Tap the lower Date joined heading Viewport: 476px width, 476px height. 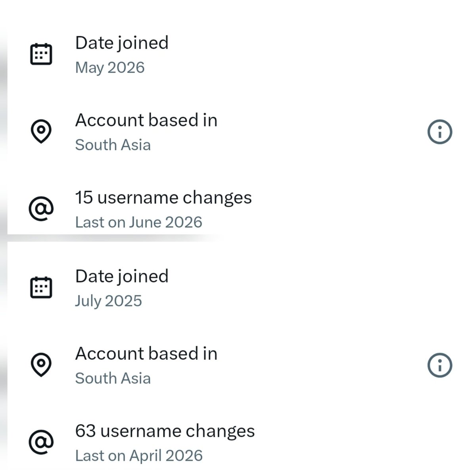coord(122,276)
